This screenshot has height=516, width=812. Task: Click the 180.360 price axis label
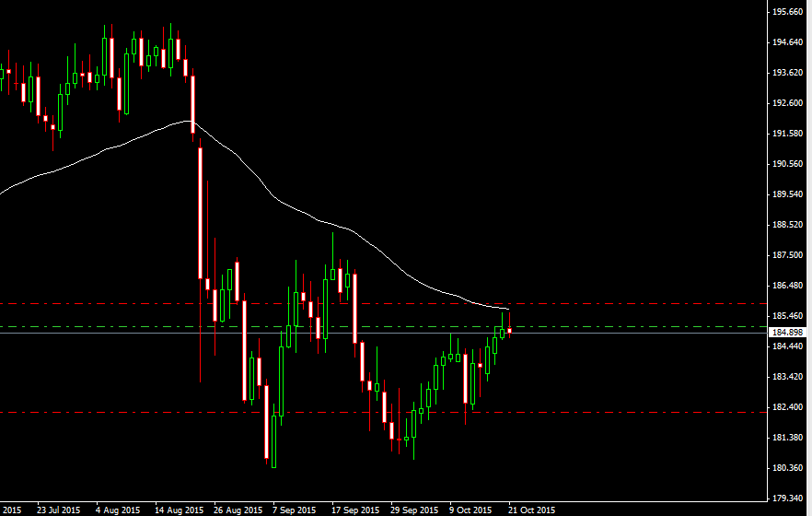pos(787,468)
